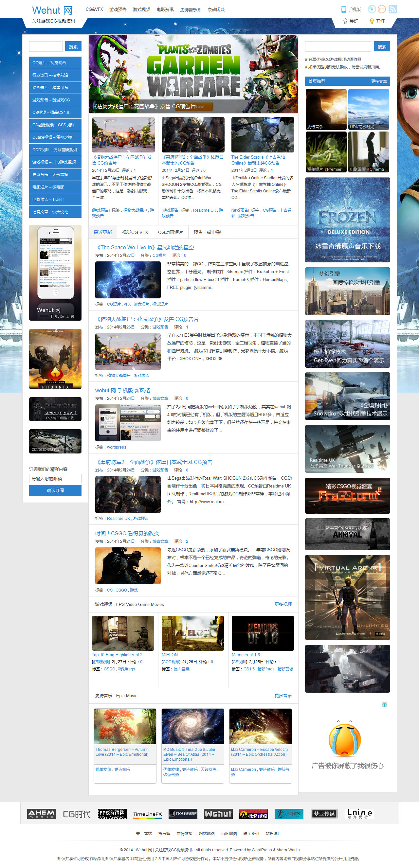The image size is (419, 868).
Task: Open article 时间！CSGO 看得见的改变
Action: click(127, 533)
